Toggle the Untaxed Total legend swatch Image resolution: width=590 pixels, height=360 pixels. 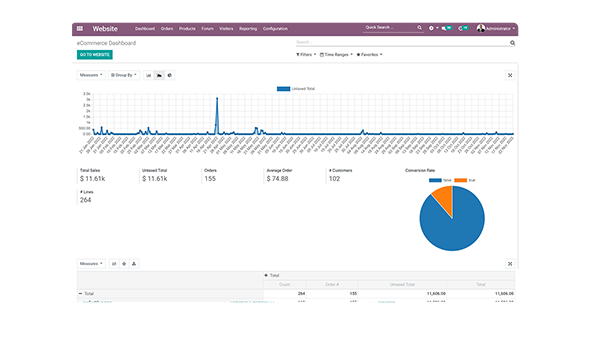pos(283,89)
